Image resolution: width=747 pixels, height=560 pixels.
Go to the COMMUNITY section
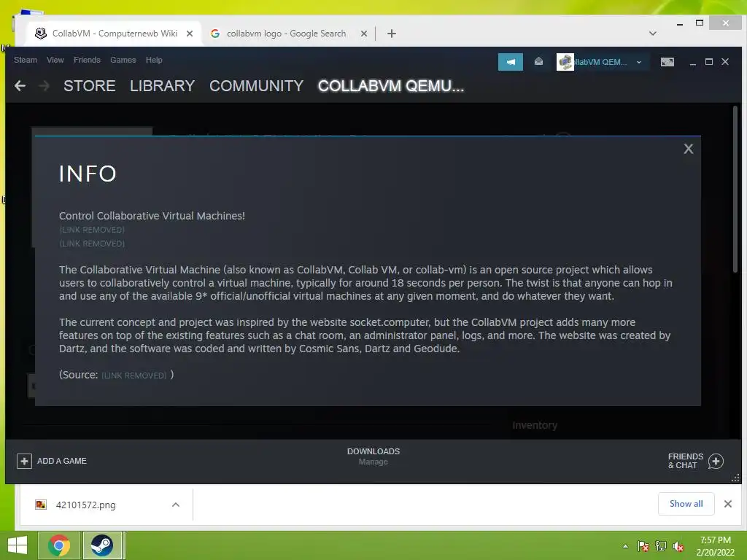[x=256, y=86]
